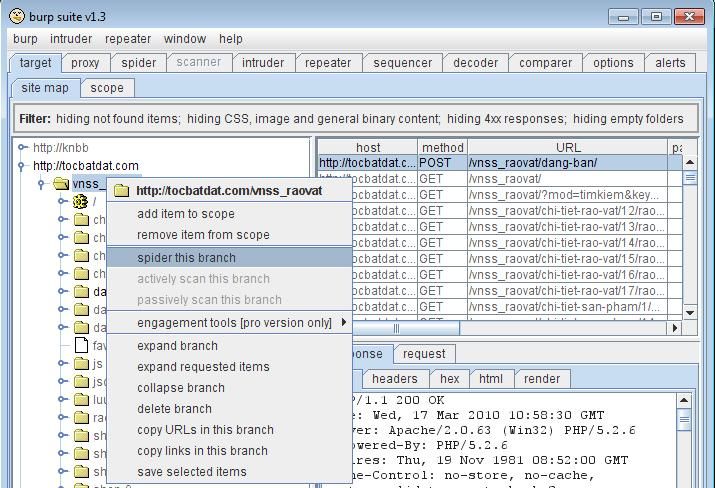This screenshot has width=715, height=488.
Task: Click the js folder icon in tree
Action: [82, 364]
